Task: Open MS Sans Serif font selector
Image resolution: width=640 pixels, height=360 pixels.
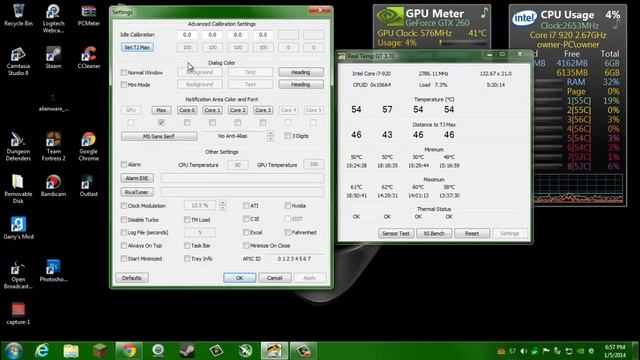Action: click(159, 136)
